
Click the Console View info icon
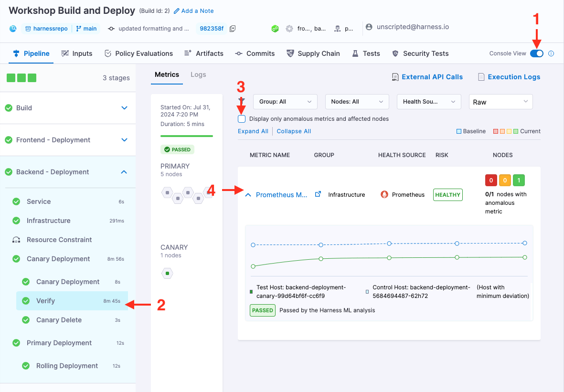[x=551, y=53]
